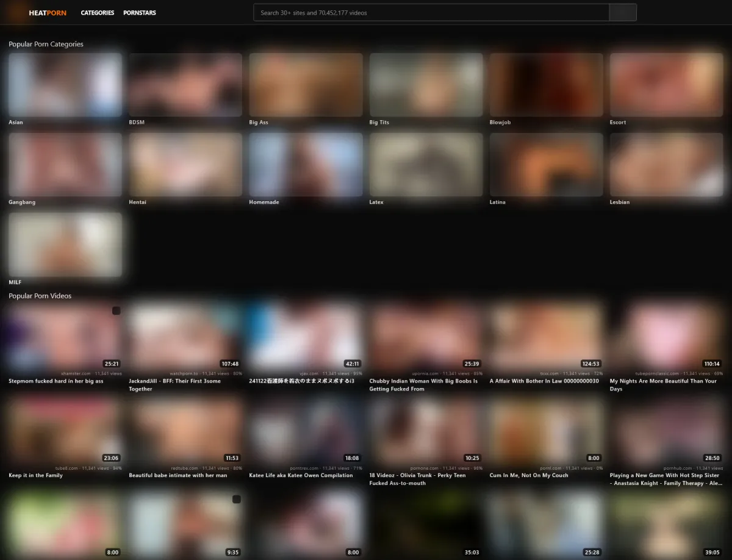The image size is (732, 560).
Task: Focus the site search input field
Action: 431,13
